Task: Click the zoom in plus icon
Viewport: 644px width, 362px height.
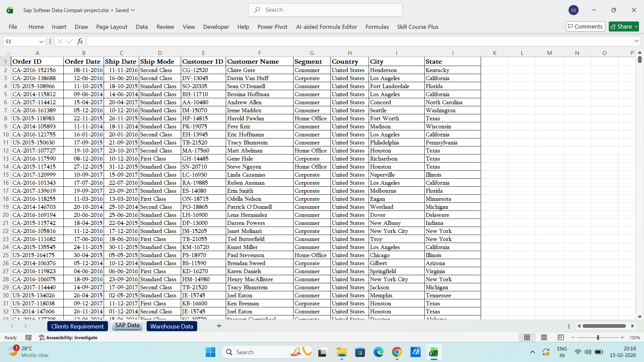Action: (623, 338)
